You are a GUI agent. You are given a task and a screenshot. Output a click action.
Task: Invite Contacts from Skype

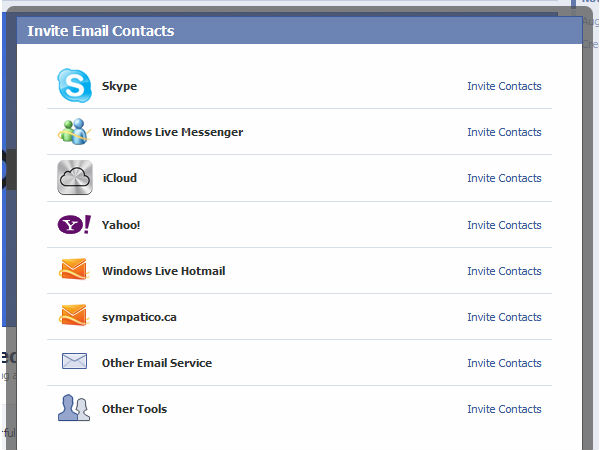504,86
